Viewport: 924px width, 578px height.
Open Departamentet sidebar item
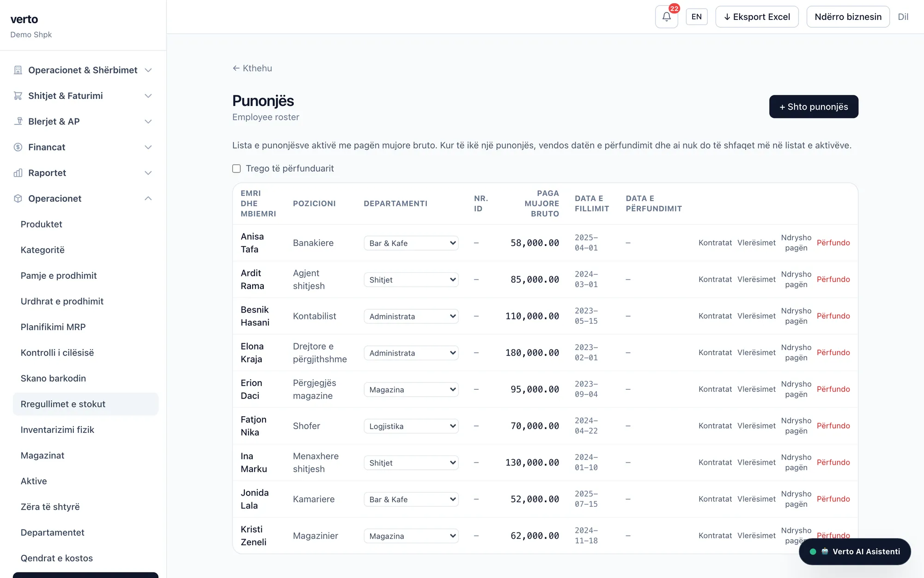52,533
